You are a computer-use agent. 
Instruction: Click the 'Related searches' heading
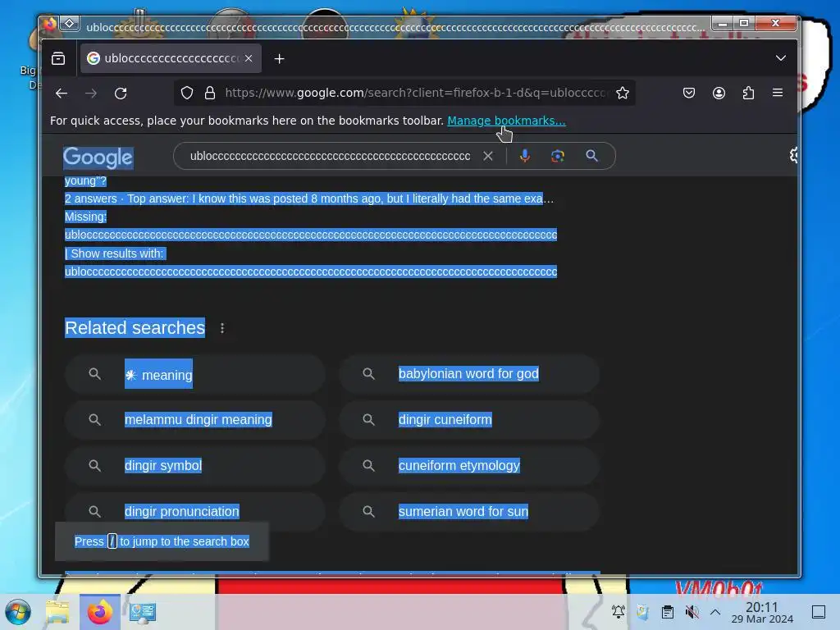click(135, 328)
